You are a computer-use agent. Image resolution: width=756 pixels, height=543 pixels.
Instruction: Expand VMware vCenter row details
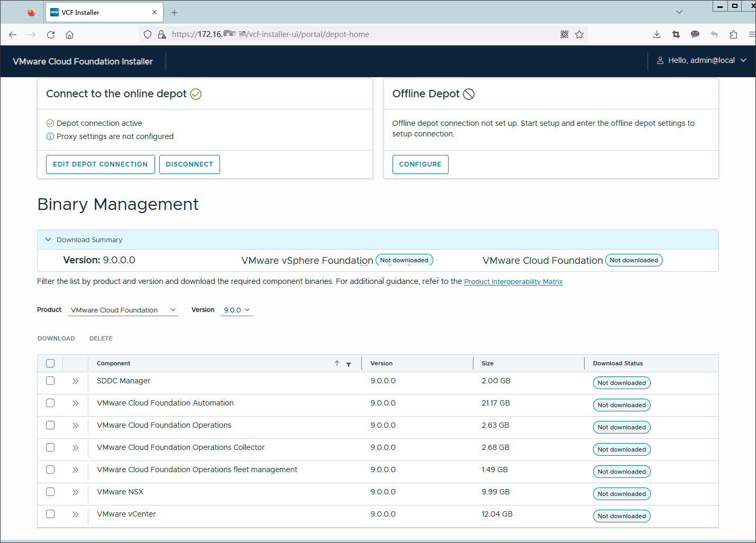(75, 514)
